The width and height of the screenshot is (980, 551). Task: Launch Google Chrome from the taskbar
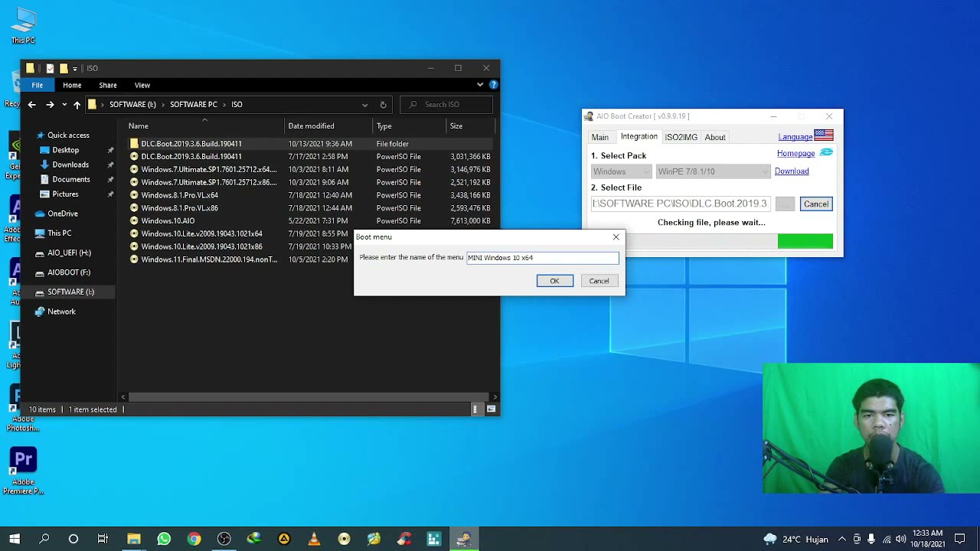tap(194, 539)
